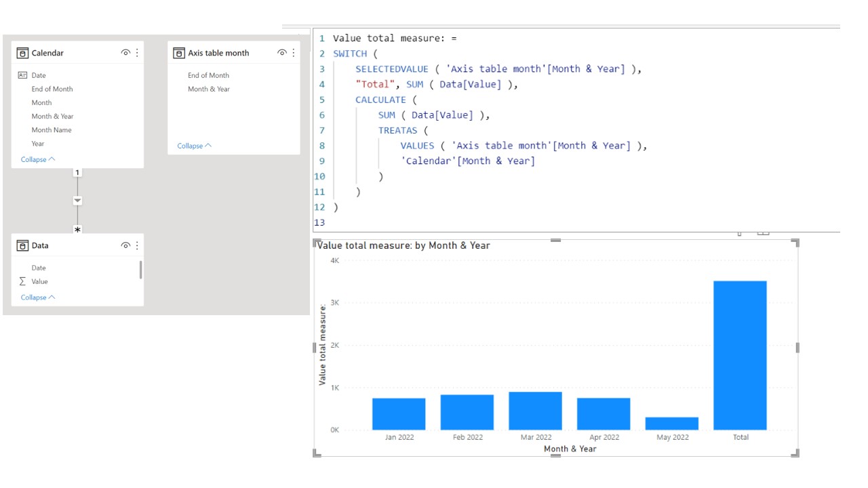This screenshot has height=488, width=868.
Task: Click the chart title "Value total measure: by Month & Year"
Action: pyautogui.click(x=403, y=245)
